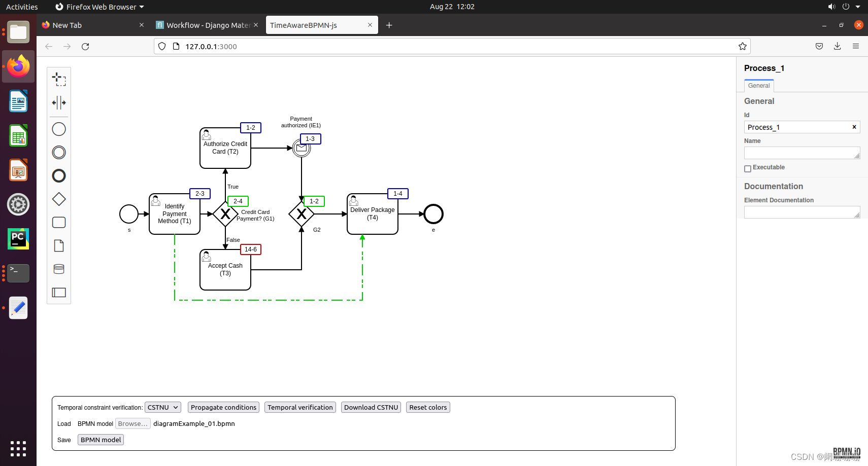Clear the Process_1 Id field
Image resolution: width=868 pixels, height=466 pixels.
(x=854, y=127)
